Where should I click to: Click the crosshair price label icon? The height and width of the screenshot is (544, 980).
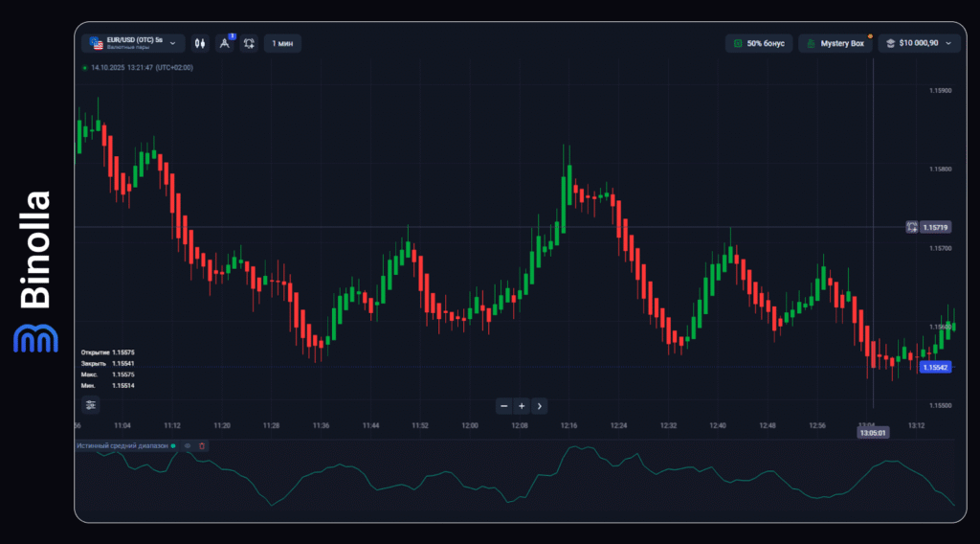coord(912,227)
